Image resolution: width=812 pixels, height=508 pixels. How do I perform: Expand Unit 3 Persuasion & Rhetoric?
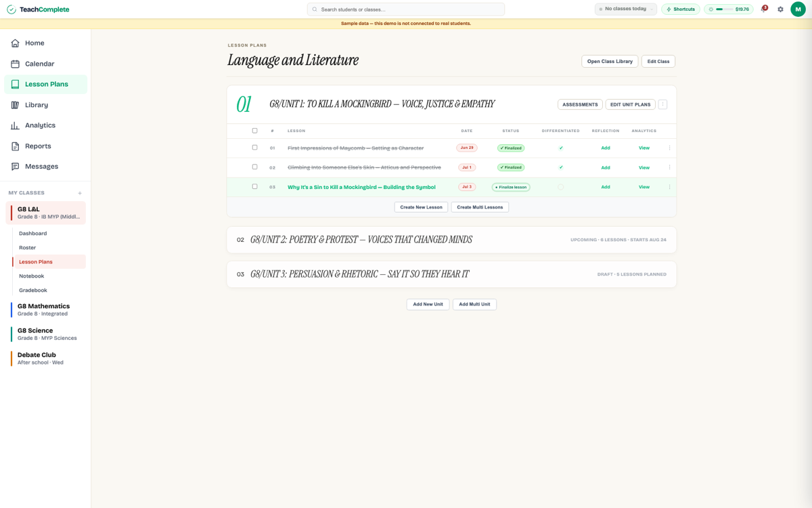[451, 274]
